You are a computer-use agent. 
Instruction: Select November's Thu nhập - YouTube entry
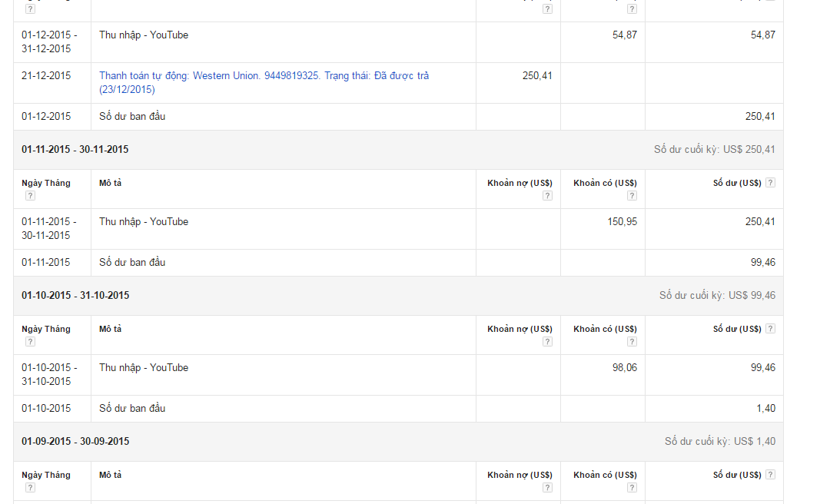point(144,222)
